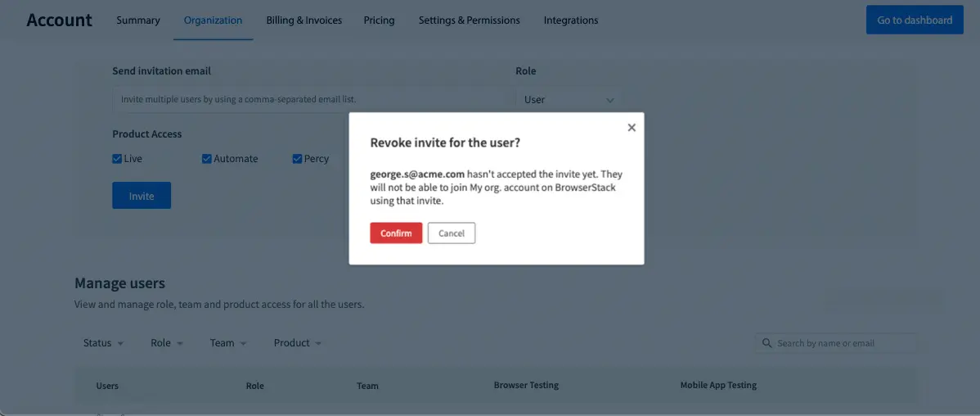
Task: Toggle the Percy product access checkbox
Action: point(297,159)
